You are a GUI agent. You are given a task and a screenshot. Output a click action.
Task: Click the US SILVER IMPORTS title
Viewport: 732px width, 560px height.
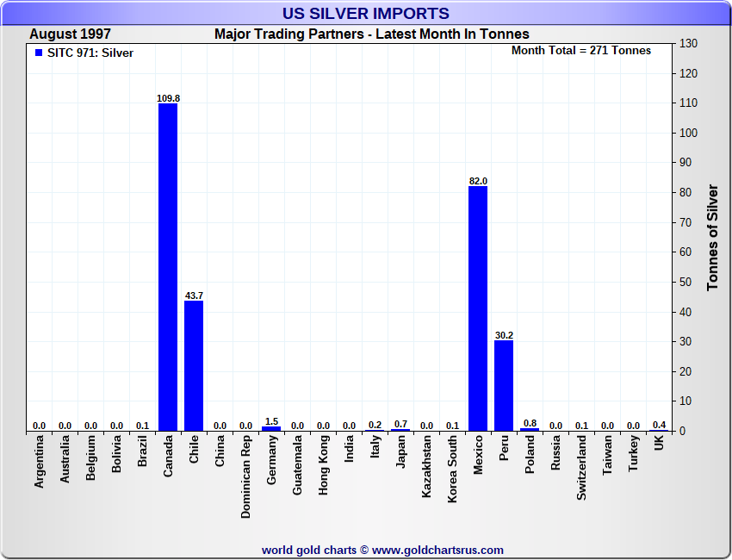(366, 14)
